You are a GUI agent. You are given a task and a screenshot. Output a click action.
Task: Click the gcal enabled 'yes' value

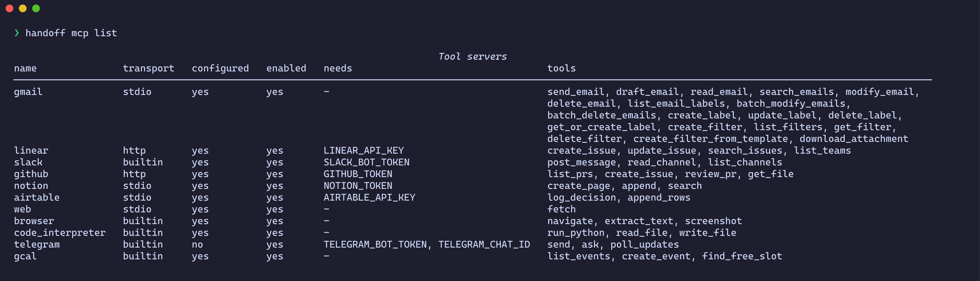point(275,256)
